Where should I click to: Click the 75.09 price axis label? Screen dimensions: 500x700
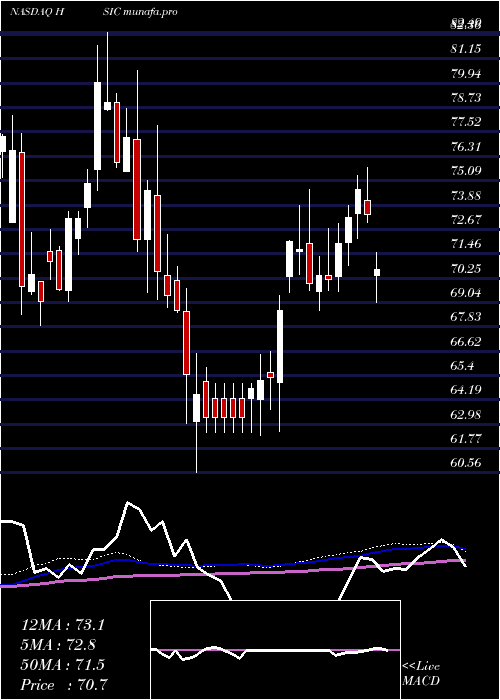tap(466, 171)
